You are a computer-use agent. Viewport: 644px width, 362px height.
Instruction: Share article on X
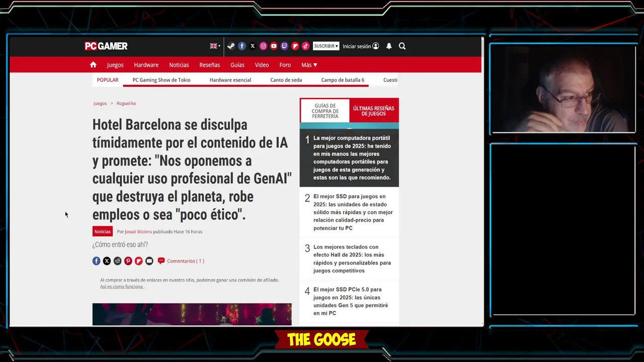(x=107, y=261)
